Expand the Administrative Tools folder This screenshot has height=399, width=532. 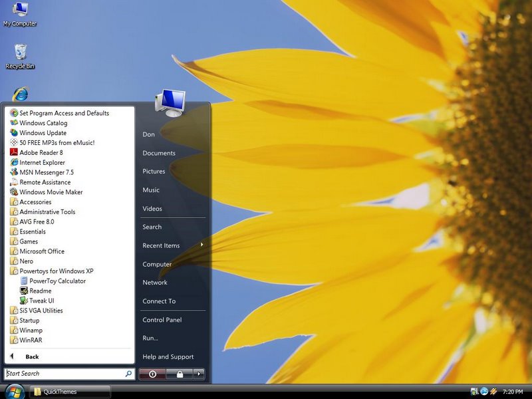pos(43,211)
